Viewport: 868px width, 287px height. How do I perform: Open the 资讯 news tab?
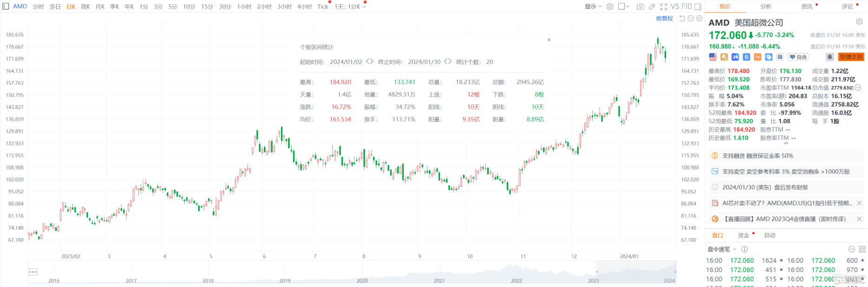pyautogui.click(x=807, y=7)
